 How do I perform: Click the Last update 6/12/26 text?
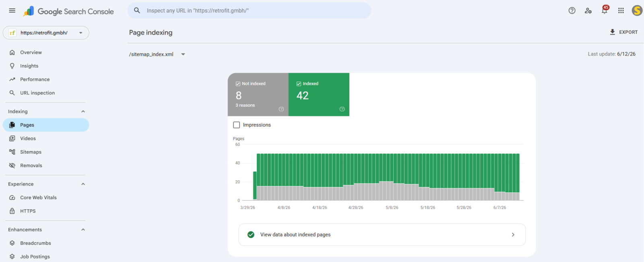point(612,54)
